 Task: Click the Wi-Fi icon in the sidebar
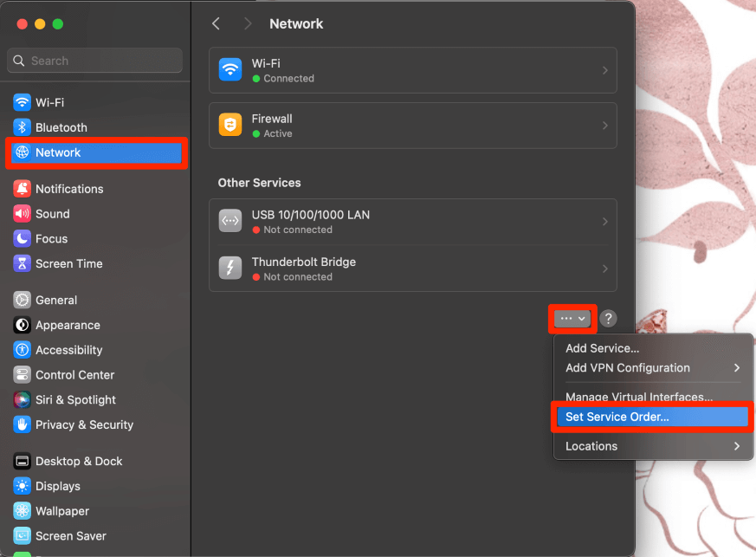tap(23, 102)
